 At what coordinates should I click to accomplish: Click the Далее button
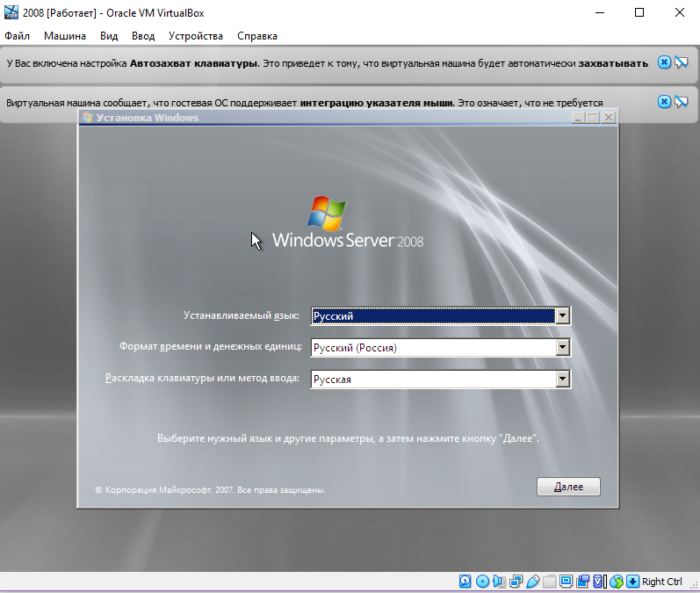click(x=568, y=487)
